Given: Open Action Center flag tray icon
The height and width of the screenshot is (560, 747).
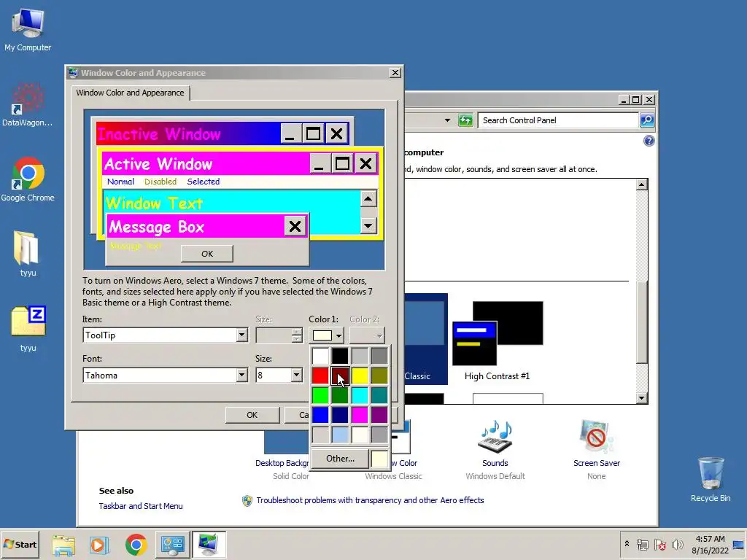Looking at the screenshot, I should point(659,545).
